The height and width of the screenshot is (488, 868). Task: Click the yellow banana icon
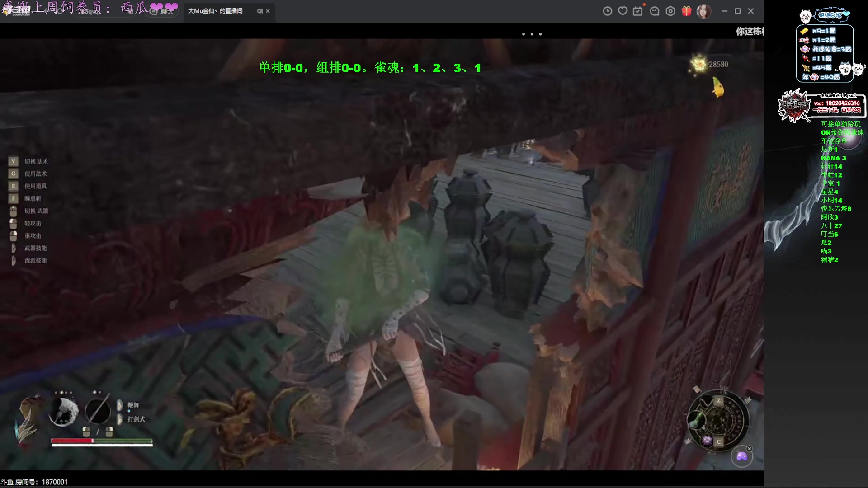[718, 87]
